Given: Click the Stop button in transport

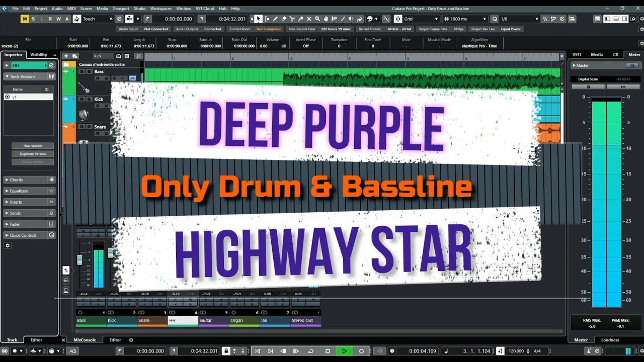Looking at the screenshot, I should (x=328, y=351).
